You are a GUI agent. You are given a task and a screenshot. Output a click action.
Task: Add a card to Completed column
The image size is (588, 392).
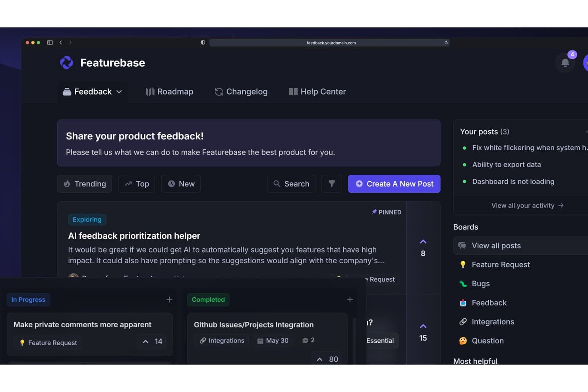pos(350,299)
